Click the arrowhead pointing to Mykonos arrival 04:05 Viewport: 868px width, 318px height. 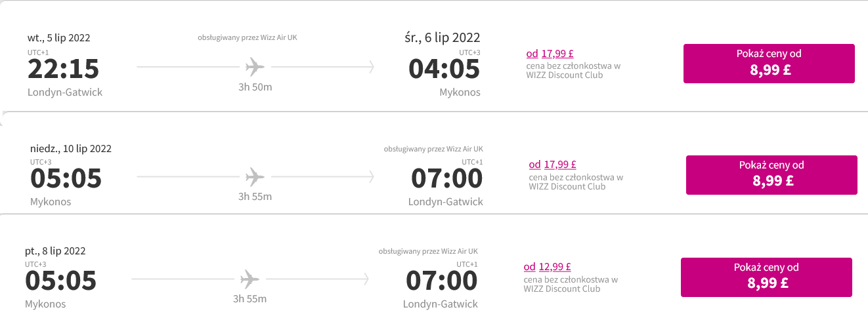(371, 67)
